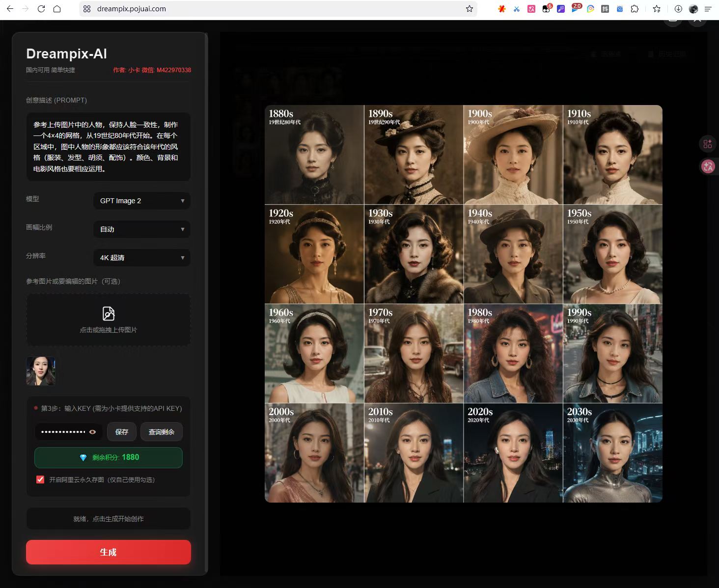Go to browser home page icon

pyautogui.click(x=57, y=9)
